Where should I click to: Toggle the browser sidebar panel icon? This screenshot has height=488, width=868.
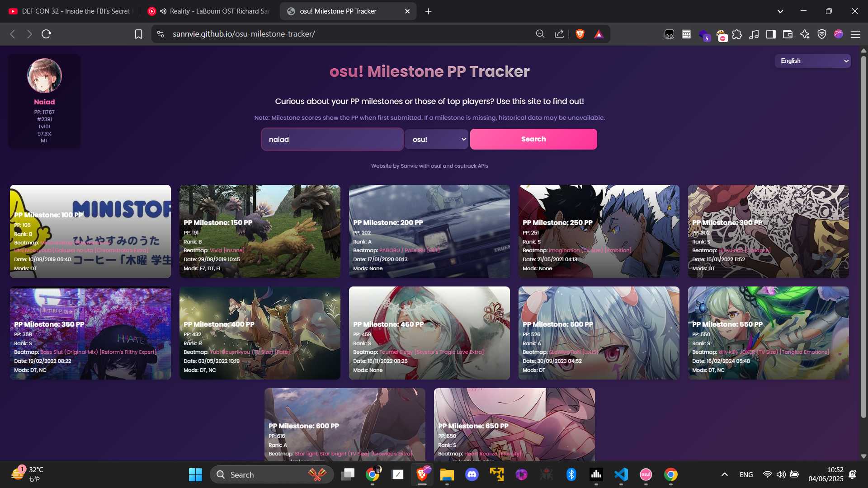(771, 34)
